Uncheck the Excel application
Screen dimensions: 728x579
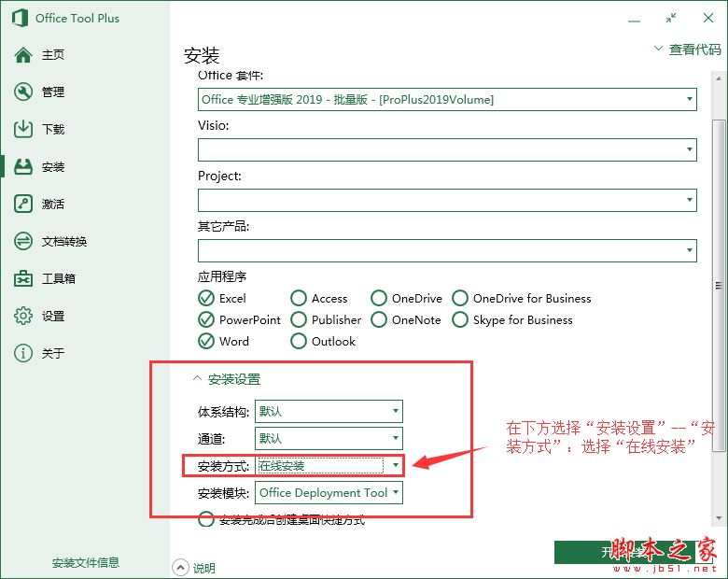206,298
